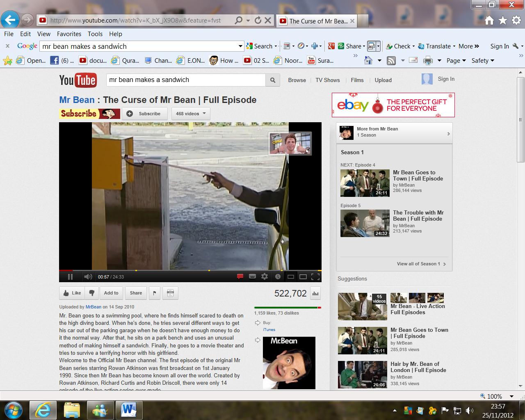Toggle annotations with the red speech bubble
Image resolution: width=525 pixels, height=420 pixels.
tap(240, 277)
